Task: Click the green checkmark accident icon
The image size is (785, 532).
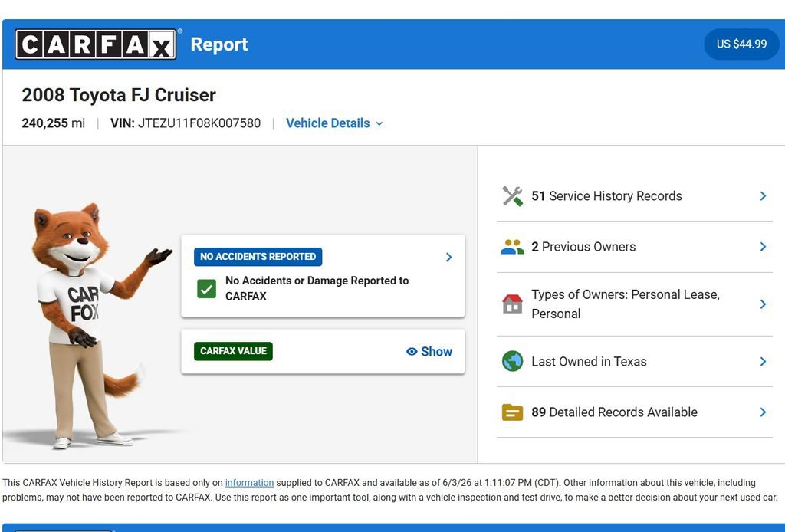Action: [x=206, y=289]
